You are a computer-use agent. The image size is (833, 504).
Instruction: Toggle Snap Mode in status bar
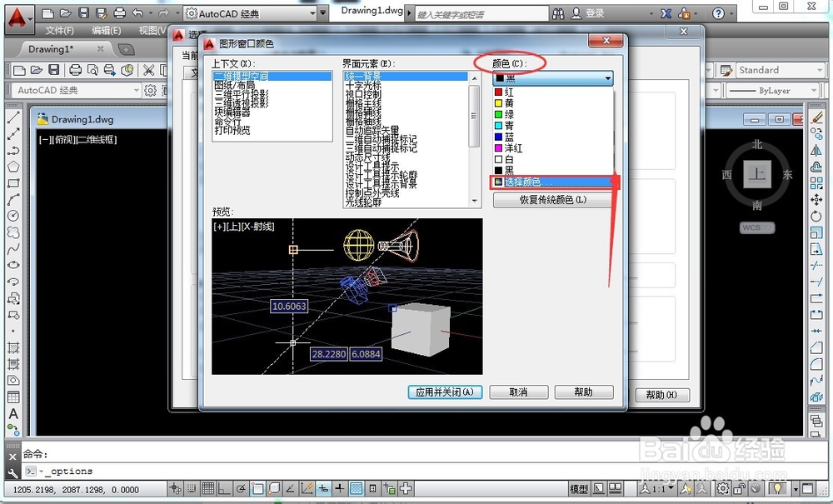point(192,489)
